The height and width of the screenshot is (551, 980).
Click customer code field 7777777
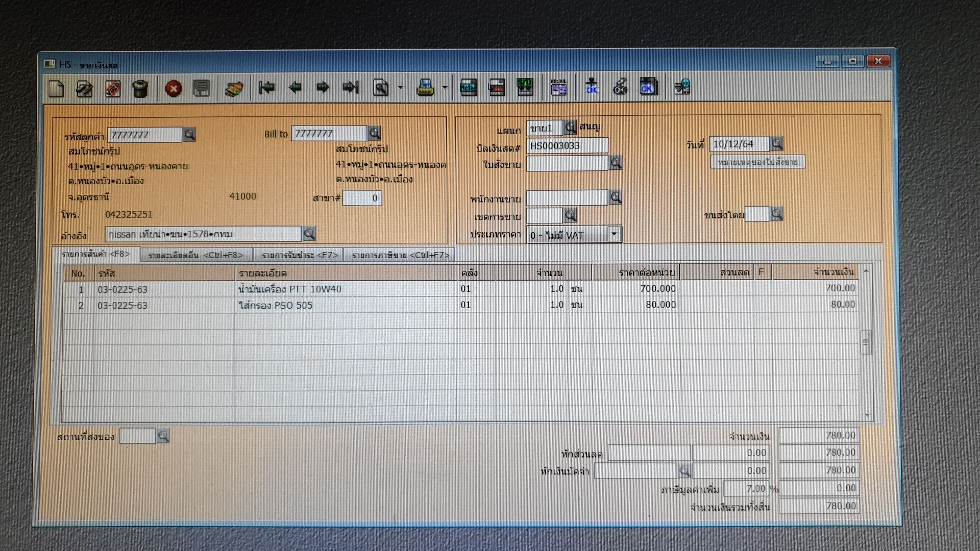click(x=145, y=135)
